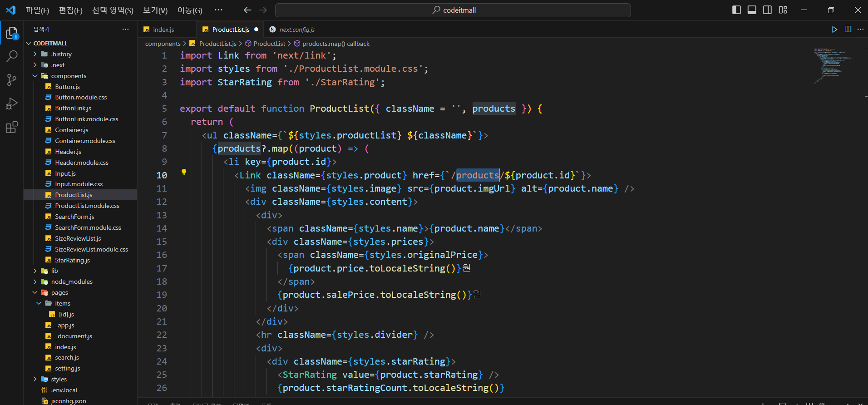Click the components breadcrumb
868x405 pixels.
coord(163,44)
